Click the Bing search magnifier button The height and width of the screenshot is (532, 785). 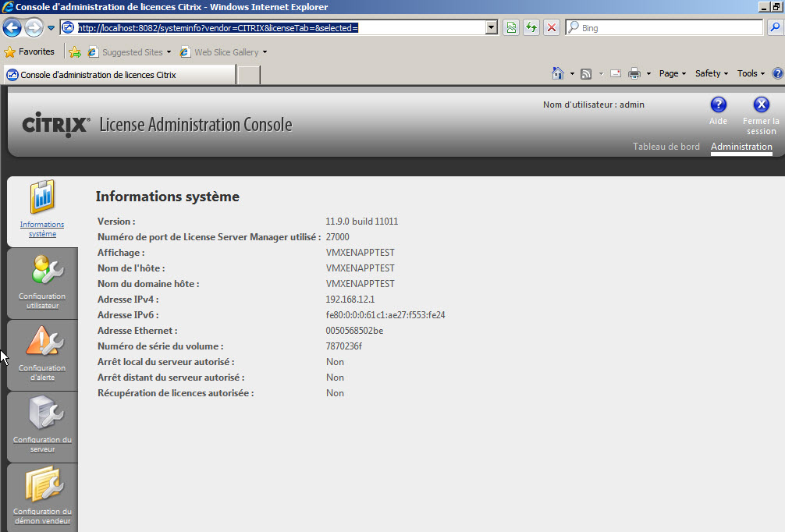(775, 27)
